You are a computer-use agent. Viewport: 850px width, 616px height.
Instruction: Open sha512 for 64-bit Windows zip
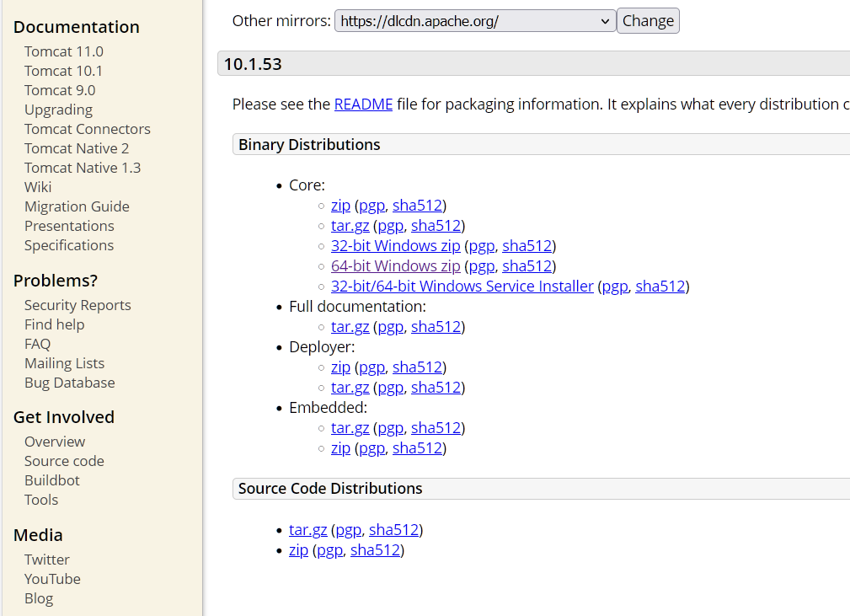527,266
